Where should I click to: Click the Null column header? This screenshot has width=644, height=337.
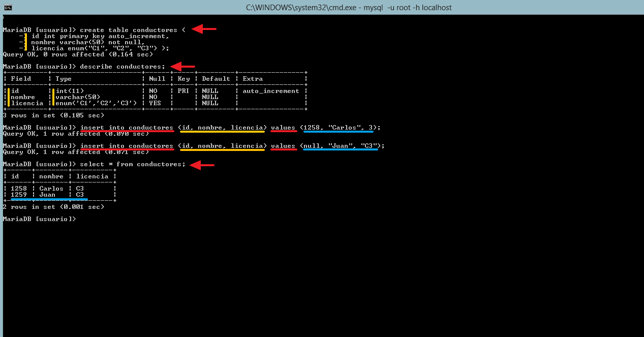tap(157, 79)
